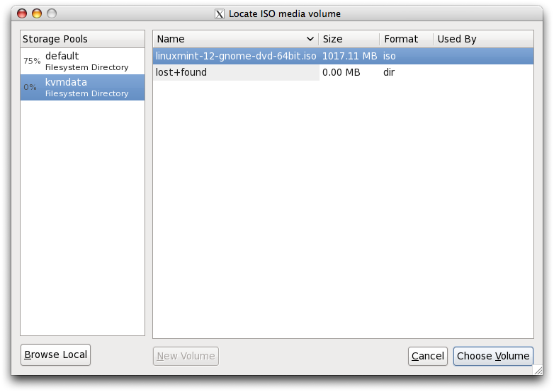
Task: Sort by the Format column header
Action: [407, 39]
